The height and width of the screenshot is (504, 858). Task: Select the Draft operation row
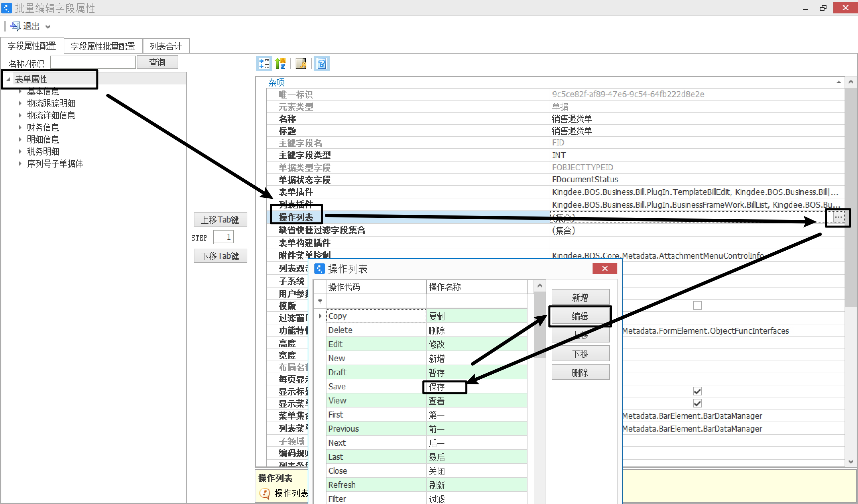tap(426, 373)
